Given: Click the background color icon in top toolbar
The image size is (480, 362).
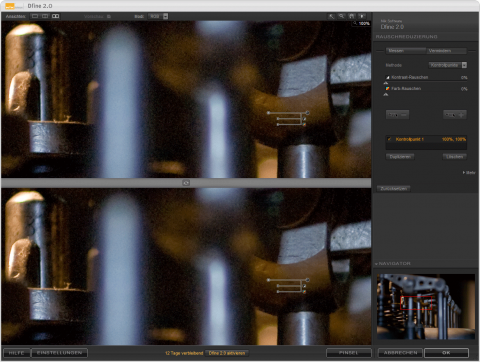Looking at the screenshot, I should tap(362, 16).
